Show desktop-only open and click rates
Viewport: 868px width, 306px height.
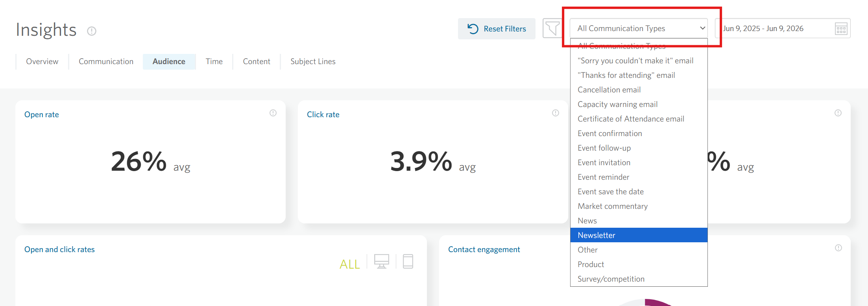[x=381, y=262]
